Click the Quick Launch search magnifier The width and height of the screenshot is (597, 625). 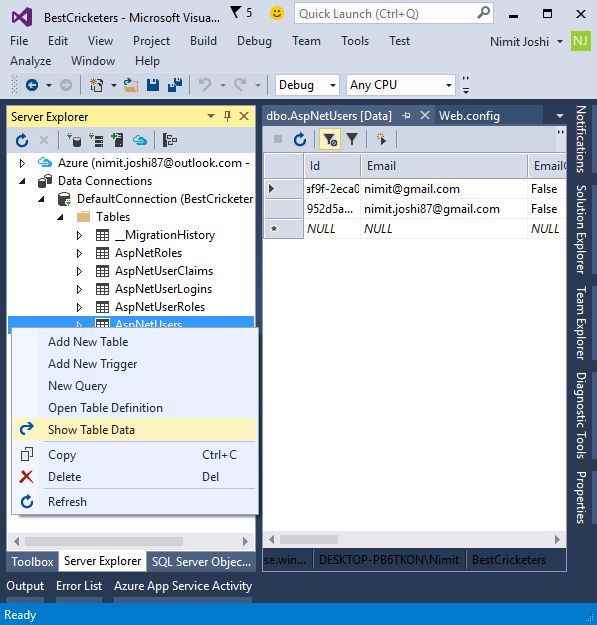click(483, 13)
